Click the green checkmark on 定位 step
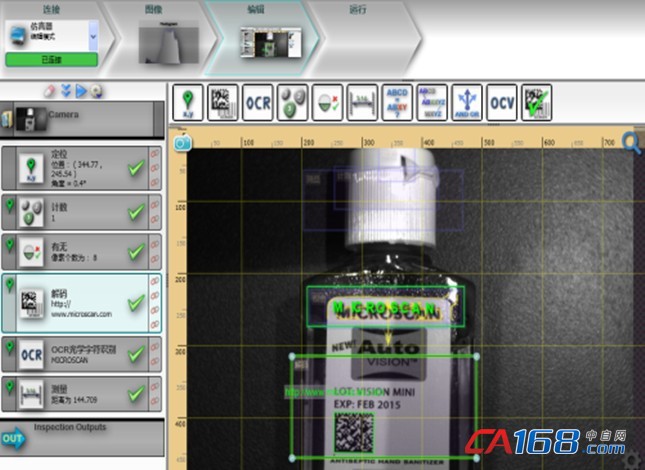Viewport: 645px width, 470px height. [x=136, y=168]
